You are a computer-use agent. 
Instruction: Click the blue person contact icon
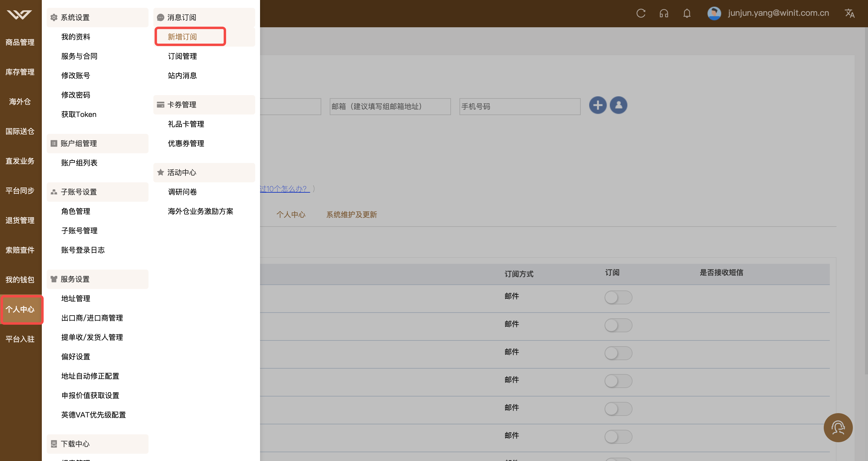619,105
